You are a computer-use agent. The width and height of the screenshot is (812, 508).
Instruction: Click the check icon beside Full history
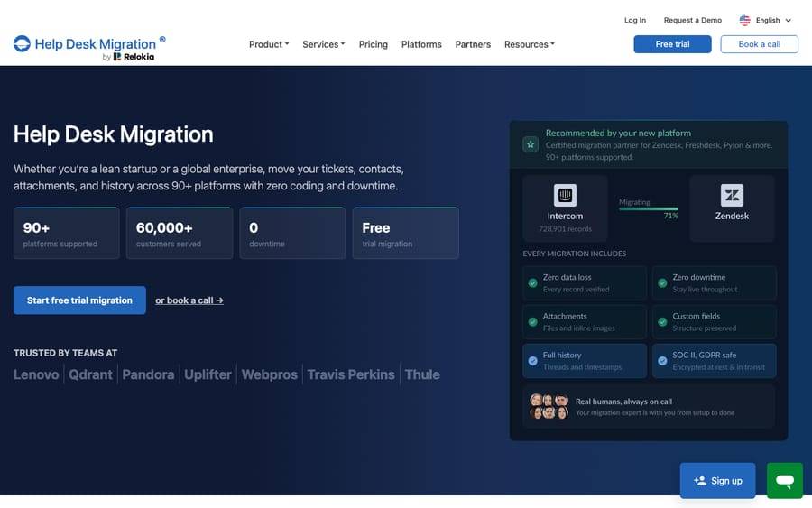pyautogui.click(x=532, y=361)
